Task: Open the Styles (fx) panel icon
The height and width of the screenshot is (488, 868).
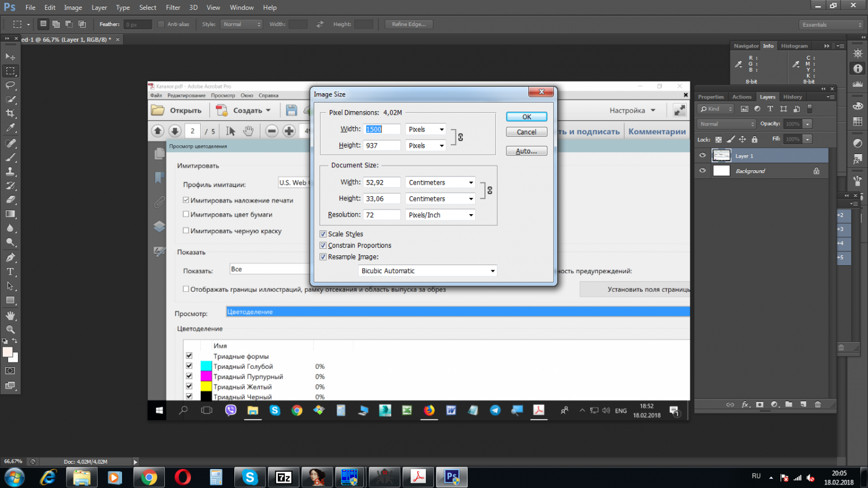Action: 858,160
